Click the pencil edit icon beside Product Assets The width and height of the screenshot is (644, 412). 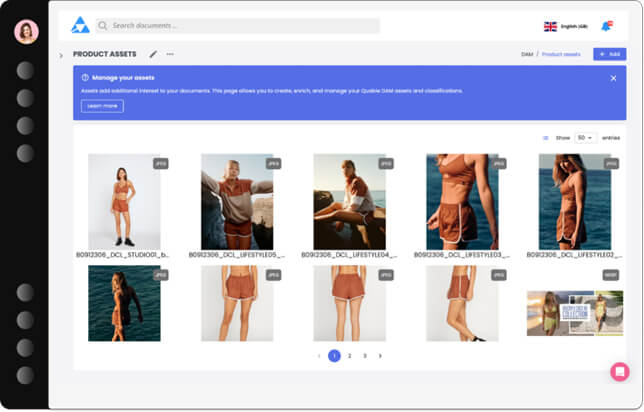point(153,54)
